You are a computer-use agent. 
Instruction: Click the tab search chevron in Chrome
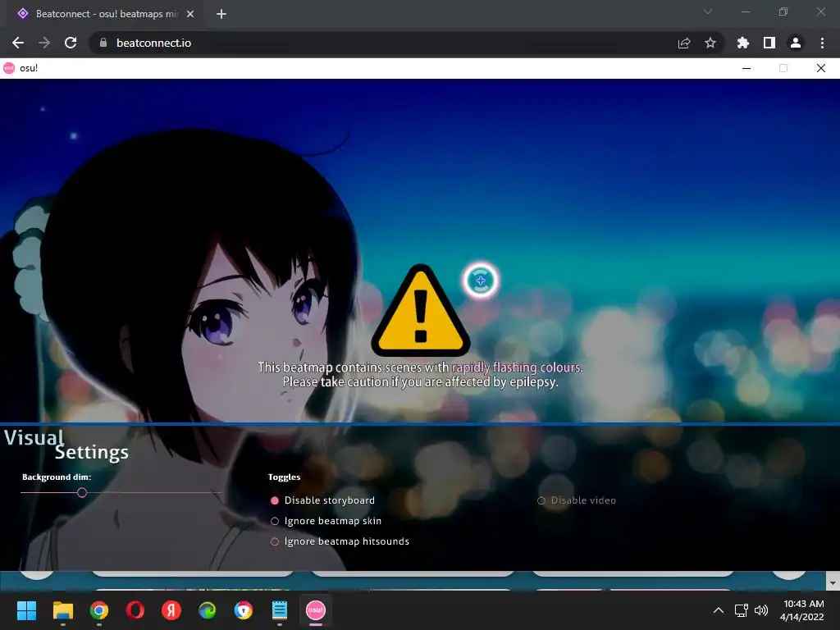tap(708, 11)
